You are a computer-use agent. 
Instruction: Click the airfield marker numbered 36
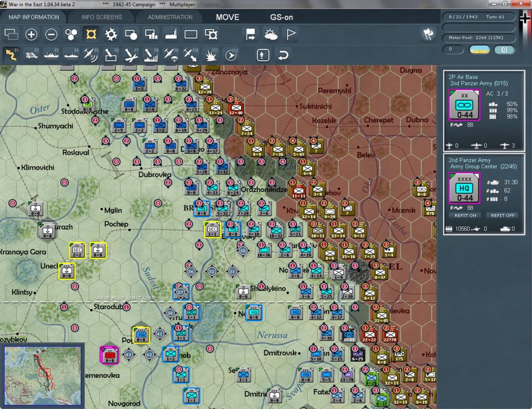tap(191, 271)
